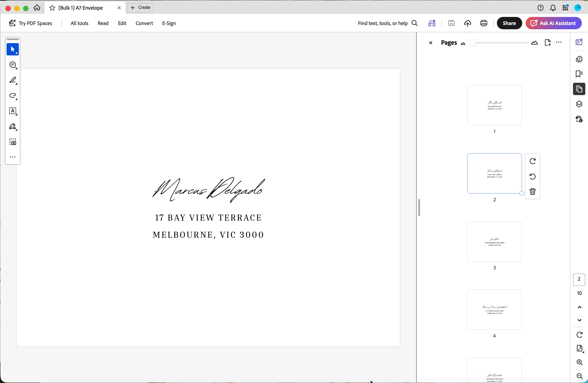The height and width of the screenshot is (383, 588).
Task: Select the freehand draw tool
Action: [13, 96]
